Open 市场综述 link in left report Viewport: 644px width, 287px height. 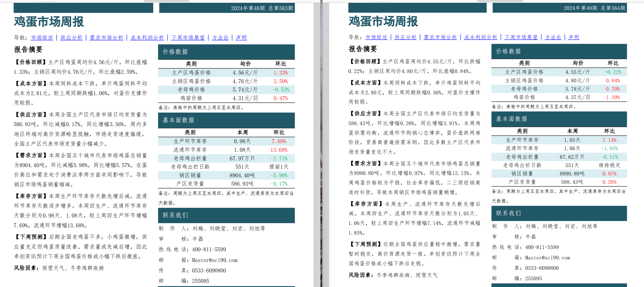pyautogui.click(x=42, y=38)
